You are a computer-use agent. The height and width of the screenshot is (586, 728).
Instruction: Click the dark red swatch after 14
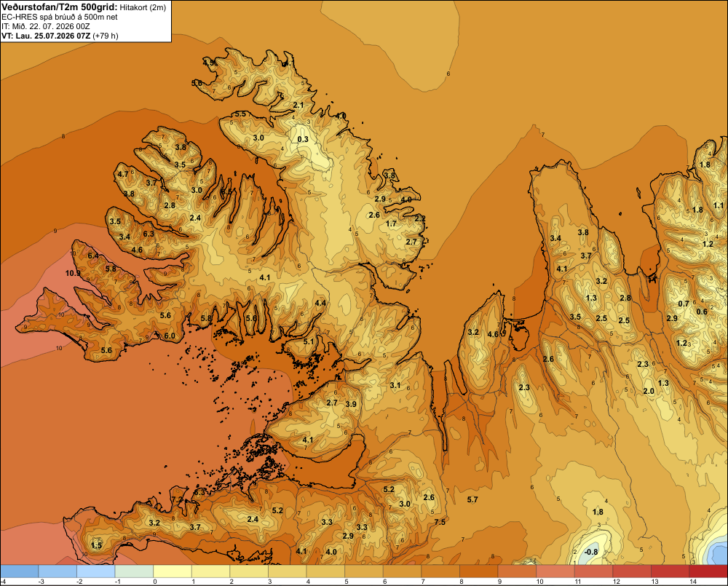[x=708, y=571]
